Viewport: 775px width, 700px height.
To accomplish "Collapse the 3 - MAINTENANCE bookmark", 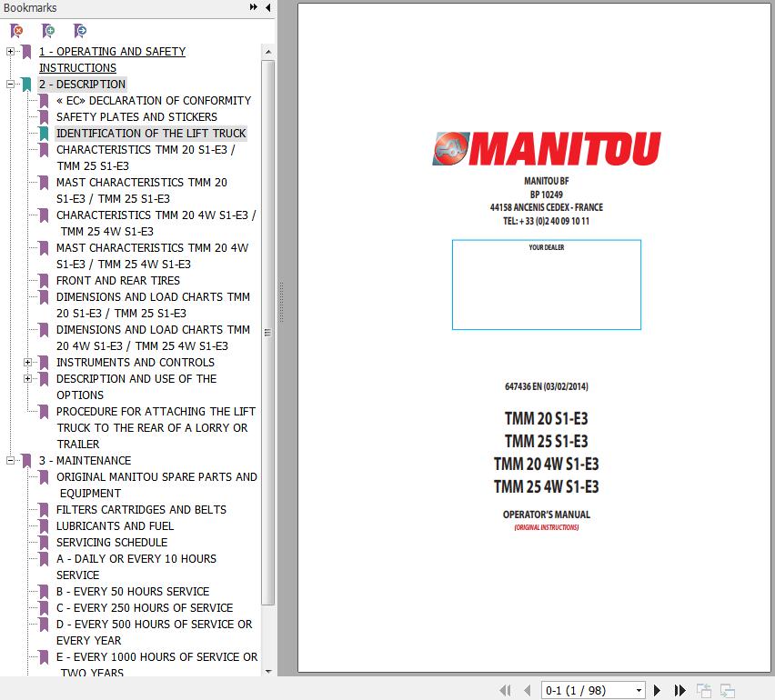I will click(x=10, y=460).
